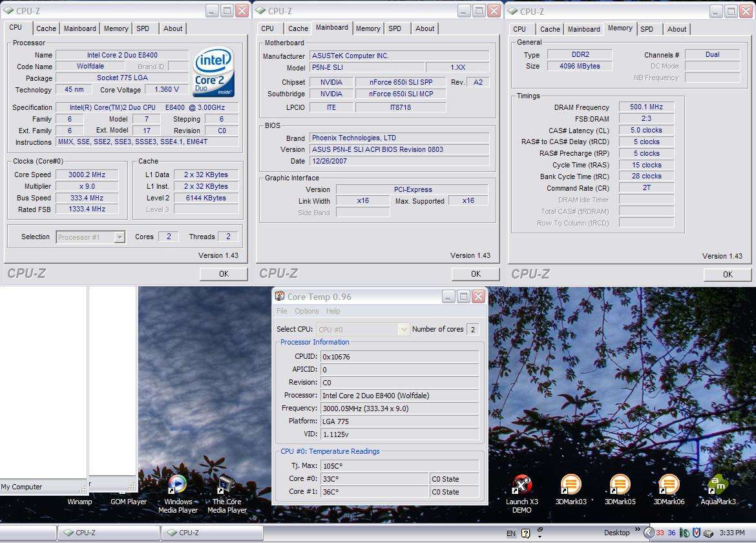Viewport: 756px width, 543px height.
Task: Click the FSB:DRAM 2:3 value
Action: (646, 119)
